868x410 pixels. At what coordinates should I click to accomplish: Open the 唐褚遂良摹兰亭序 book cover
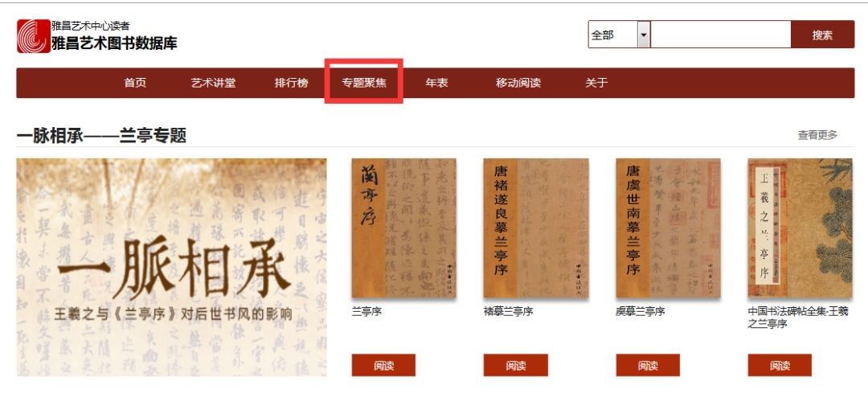pos(535,228)
